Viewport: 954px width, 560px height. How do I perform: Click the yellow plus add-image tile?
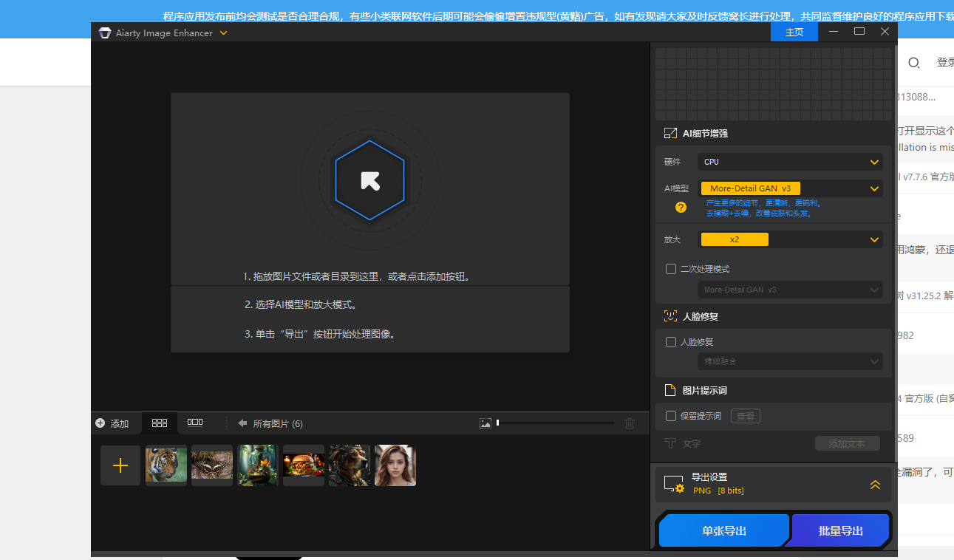coord(120,465)
